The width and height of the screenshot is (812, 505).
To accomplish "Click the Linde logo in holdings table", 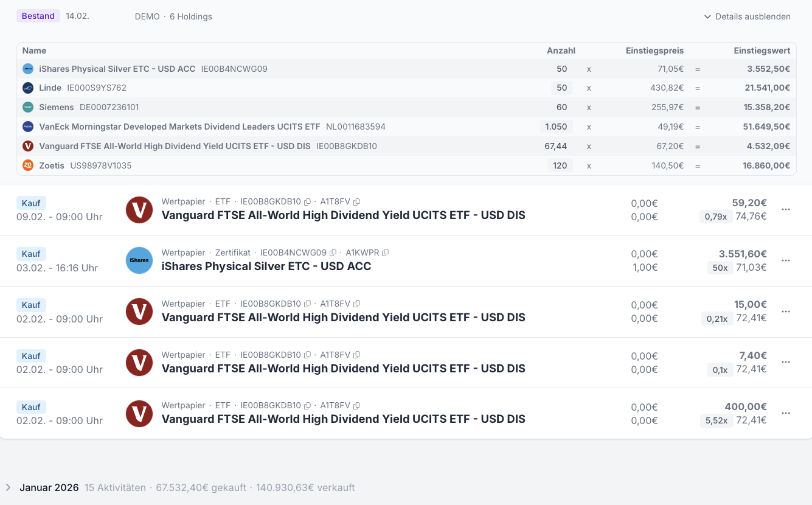I will [28, 88].
